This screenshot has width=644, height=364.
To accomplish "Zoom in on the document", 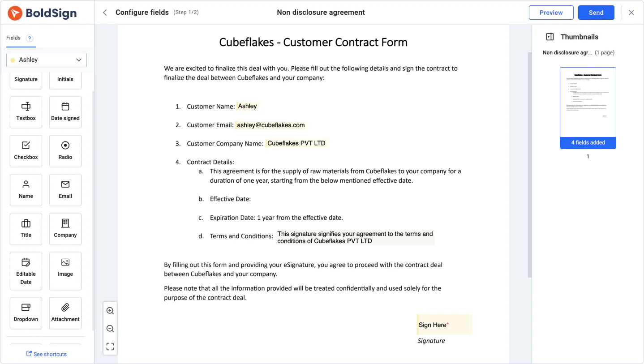I will pyautogui.click(x=110, y=310).
